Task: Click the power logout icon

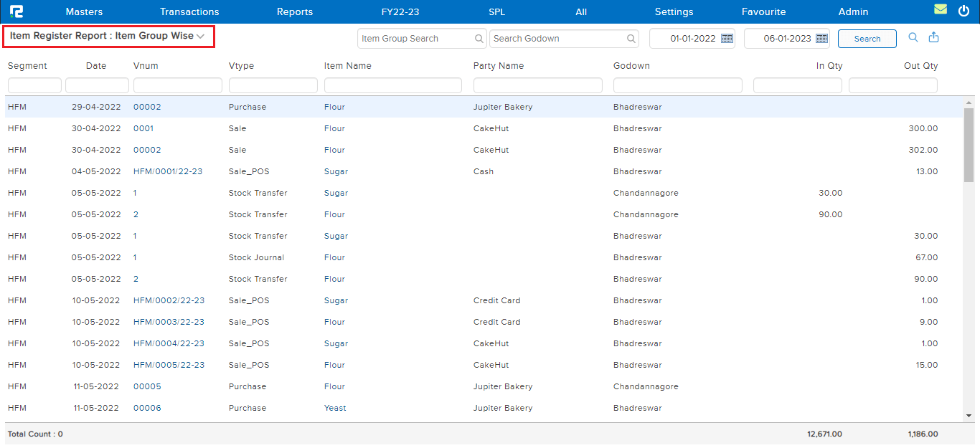Action: (x=963, y=11)
